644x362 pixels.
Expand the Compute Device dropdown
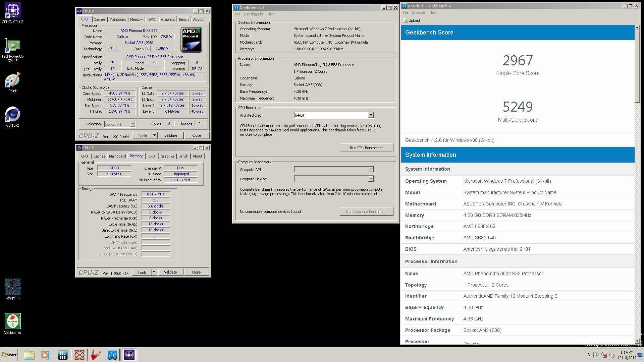pos(371,179)
